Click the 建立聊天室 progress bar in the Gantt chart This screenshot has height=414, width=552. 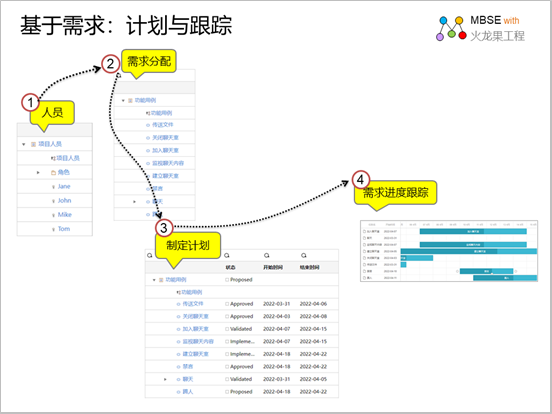point(469,251)
